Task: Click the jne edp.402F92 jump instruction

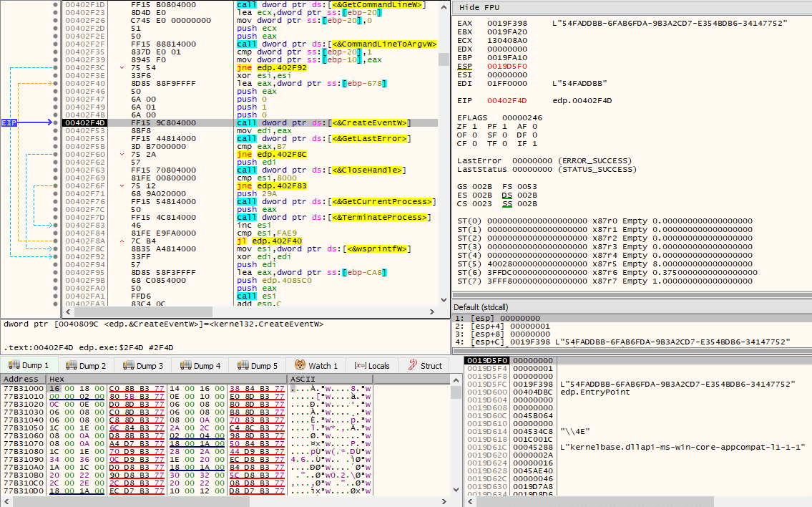Action: coord(272,67)
